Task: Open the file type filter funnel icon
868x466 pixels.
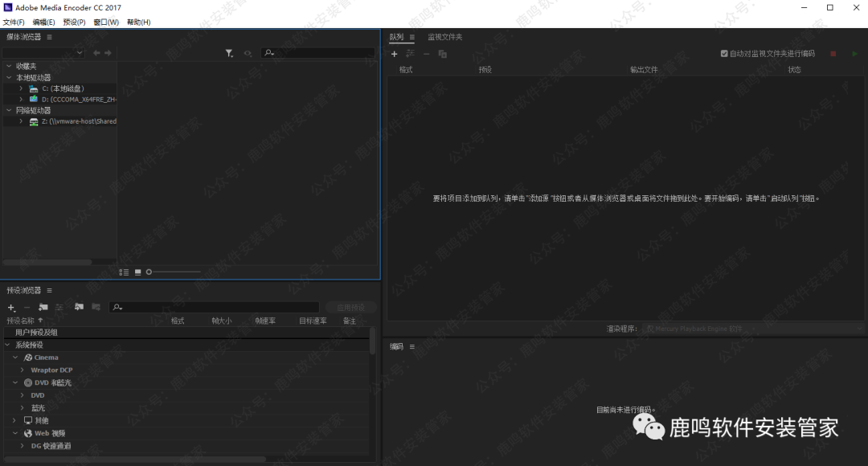Action: (229, 53)
